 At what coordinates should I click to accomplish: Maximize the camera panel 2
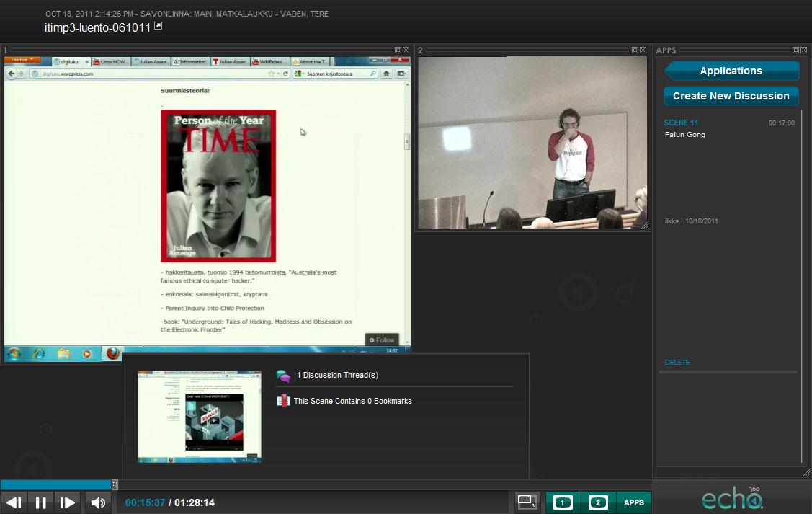pos(635,50)
